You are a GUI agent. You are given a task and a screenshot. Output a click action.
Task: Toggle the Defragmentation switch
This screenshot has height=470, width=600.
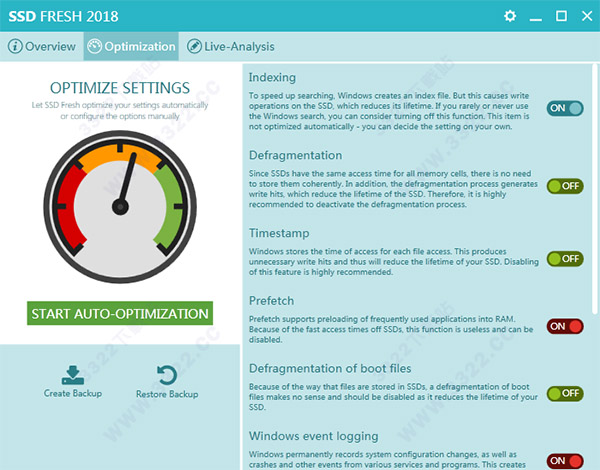(x=565, y=186)
